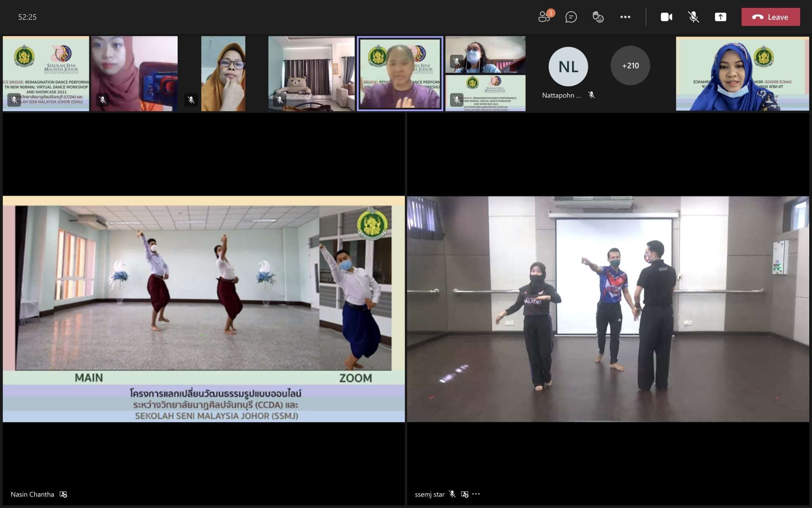Click ssemj star's muted microphone icon
Image resolution: width=812 pixels, height=508 pixels.
[452, 494]
